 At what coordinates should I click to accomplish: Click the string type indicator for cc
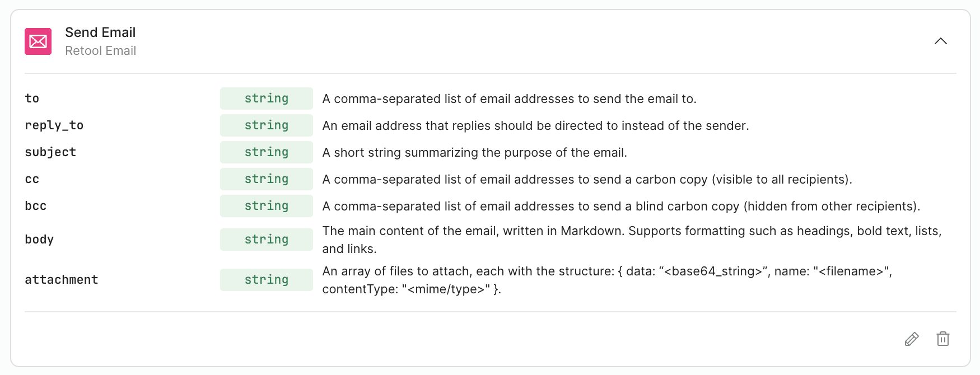(266, 179)
